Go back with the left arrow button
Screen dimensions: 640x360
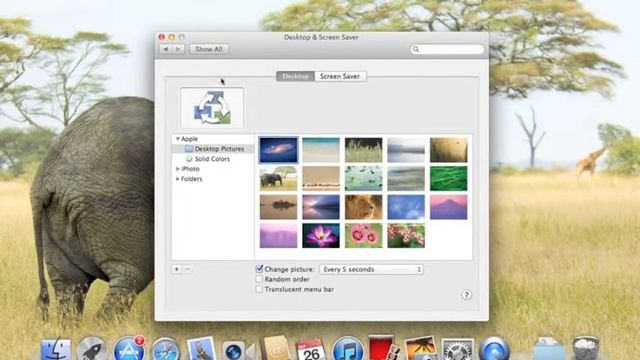pos(166,49)
